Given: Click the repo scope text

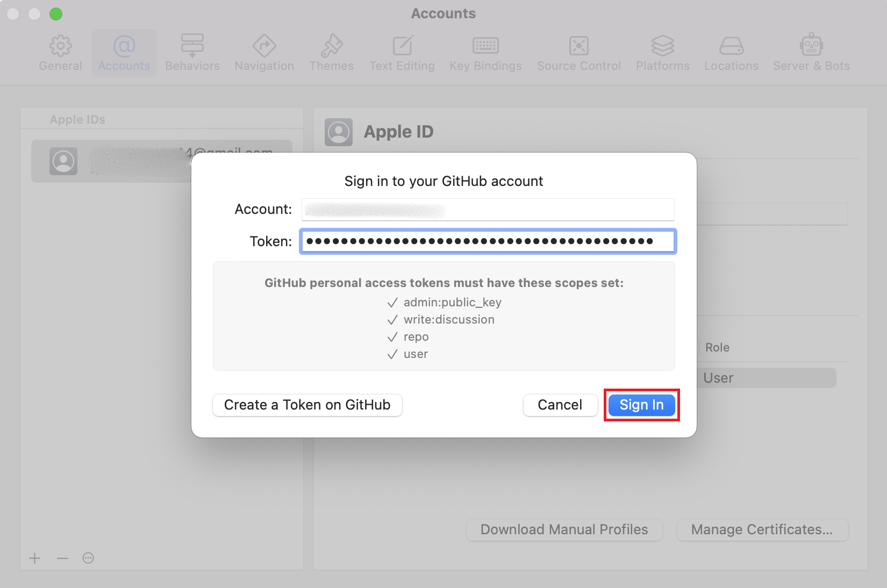Looking at the screenshot, I should pyautogui.click(x=416, y=337).
